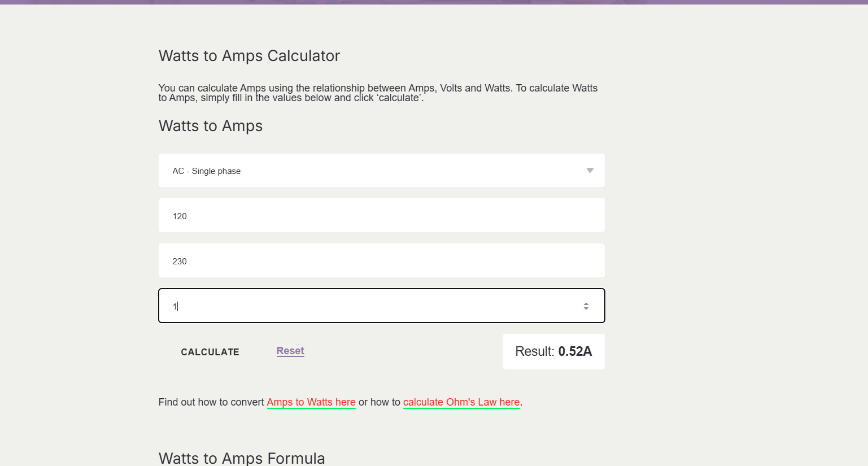Click the gray triangle arrow of the phase selector
This screenshot has width=868, height=466.
[590, 171]
